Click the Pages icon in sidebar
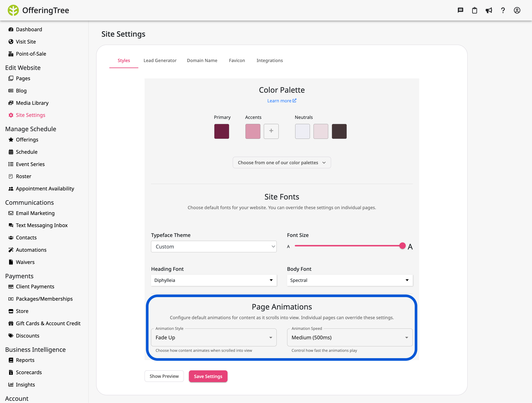Image resolution: width=532 pixels, height=403 pixels. click(x=11, y=78)
